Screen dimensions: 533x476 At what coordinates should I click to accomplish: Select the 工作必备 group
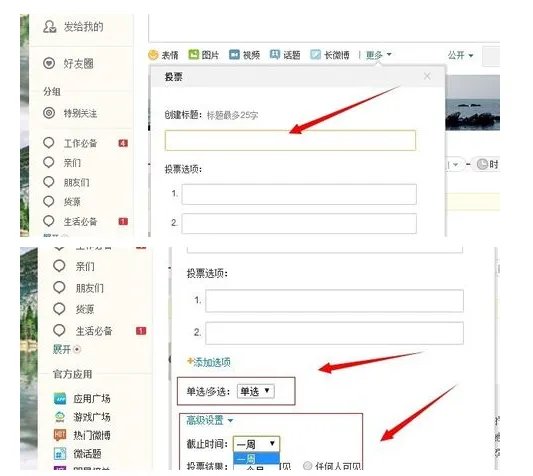70,143
